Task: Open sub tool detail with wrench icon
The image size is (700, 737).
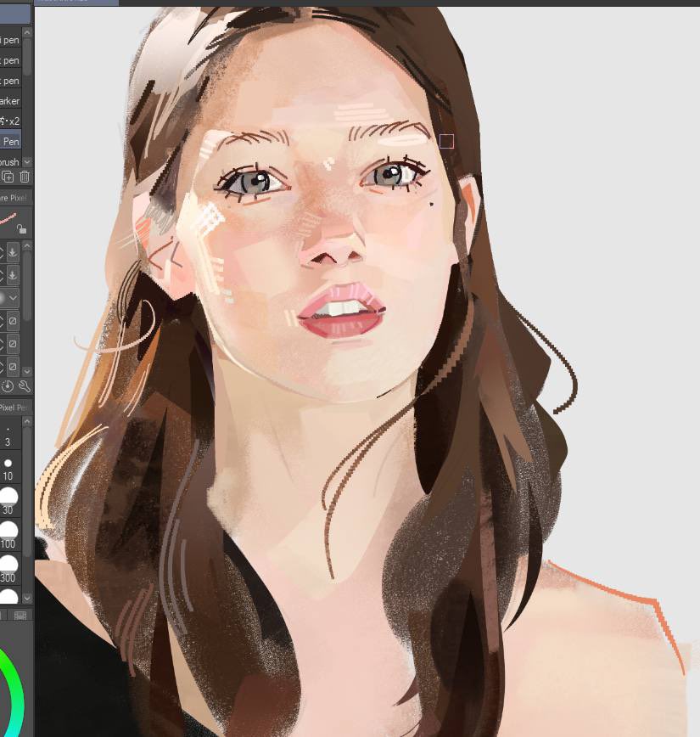Action: point(25,386)
